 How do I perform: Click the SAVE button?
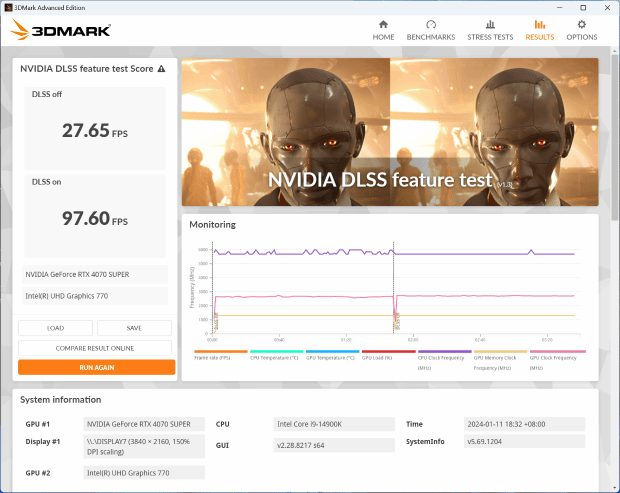[134, 328]
